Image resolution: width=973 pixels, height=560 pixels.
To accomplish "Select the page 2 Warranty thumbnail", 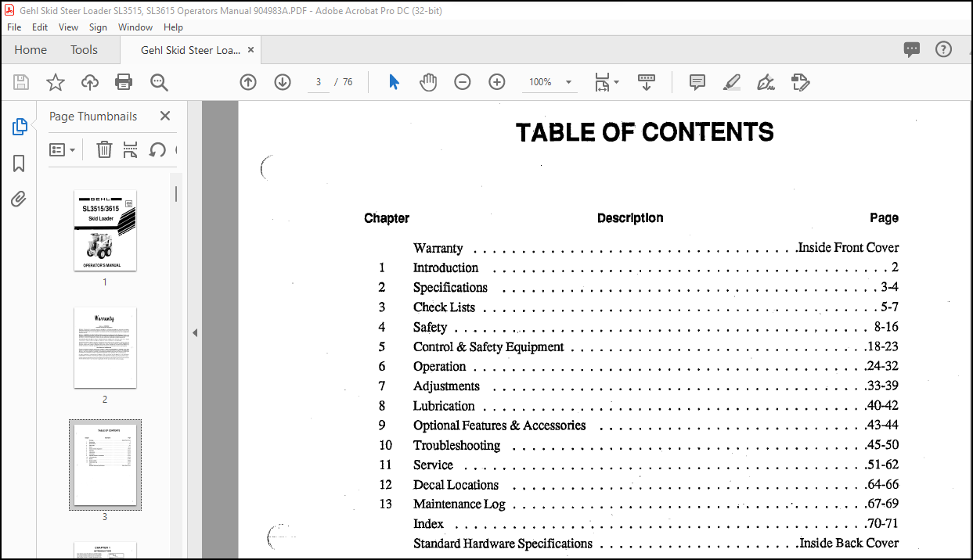I will coord(105,348).
